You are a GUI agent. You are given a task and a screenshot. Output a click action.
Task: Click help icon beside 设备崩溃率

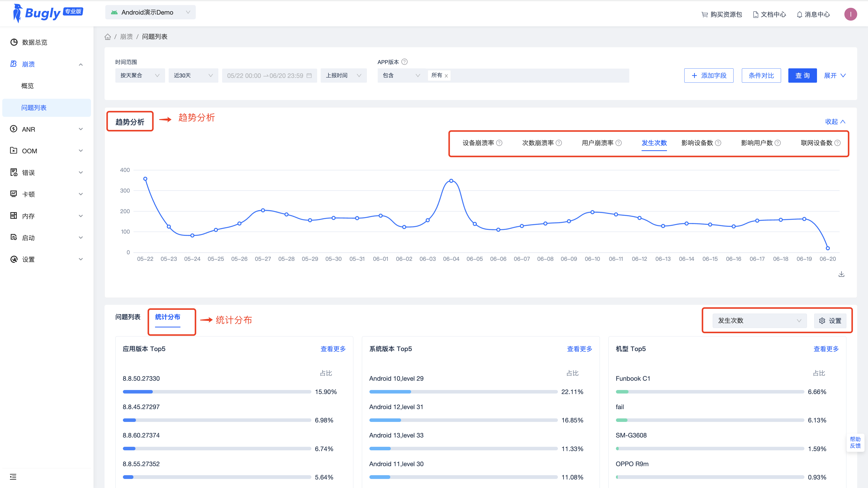(499, 143)
